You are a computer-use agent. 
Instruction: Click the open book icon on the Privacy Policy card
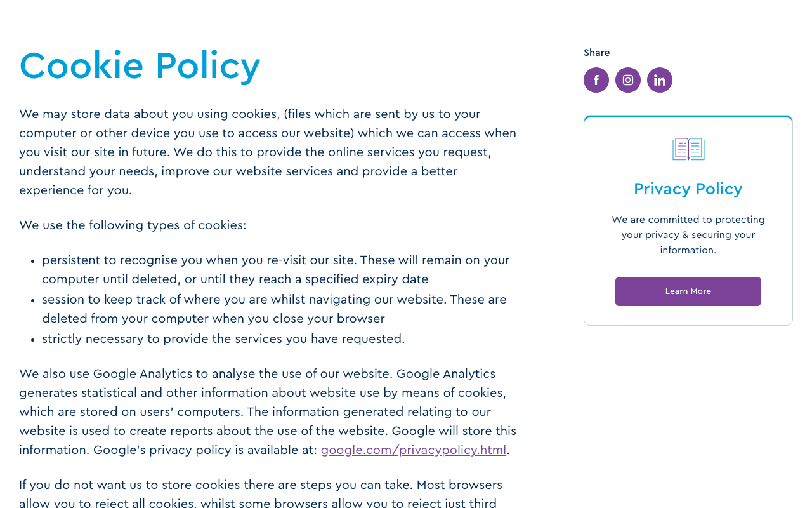pos(688,148)
